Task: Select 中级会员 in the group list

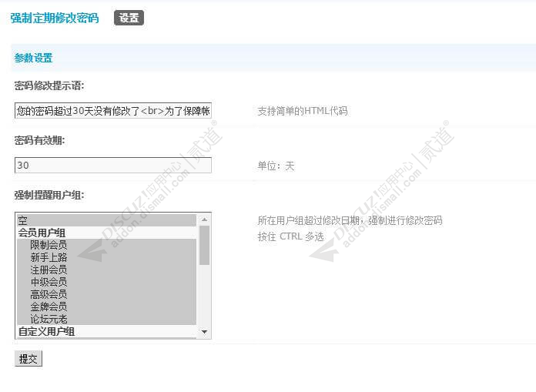Action: [x=106, y=282]
